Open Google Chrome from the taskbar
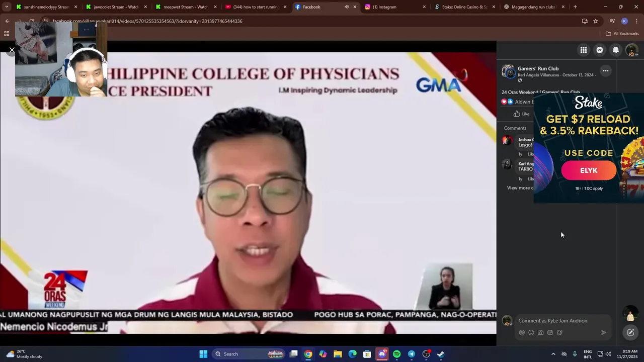The height and width of the screenshot is (362, 644). (x=308, y=354)
